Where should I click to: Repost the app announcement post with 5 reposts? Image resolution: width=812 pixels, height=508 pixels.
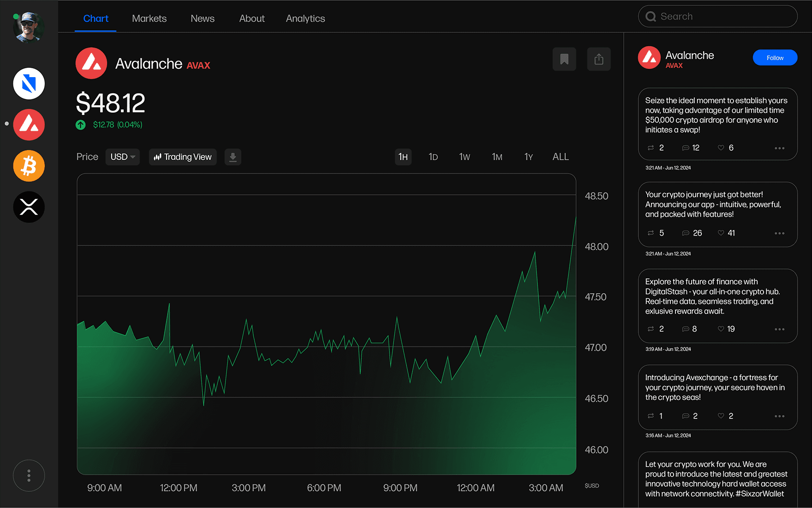(651, 233)
